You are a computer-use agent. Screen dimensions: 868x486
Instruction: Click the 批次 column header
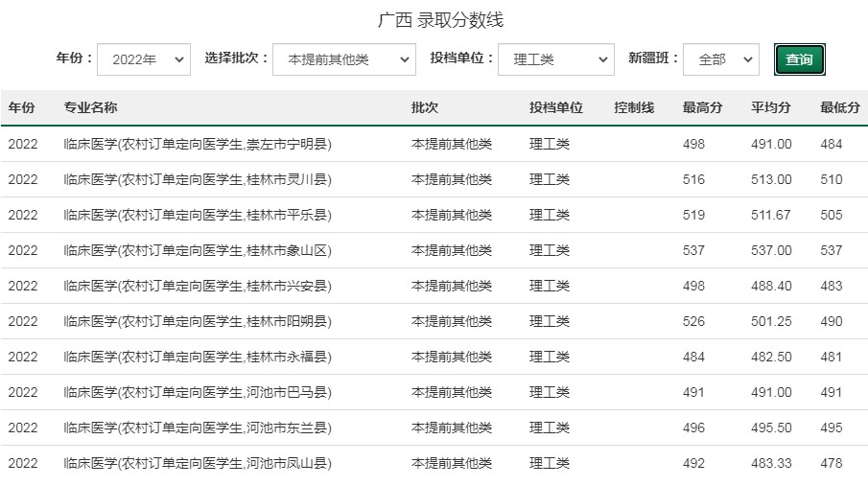click(x=425, y=107)
